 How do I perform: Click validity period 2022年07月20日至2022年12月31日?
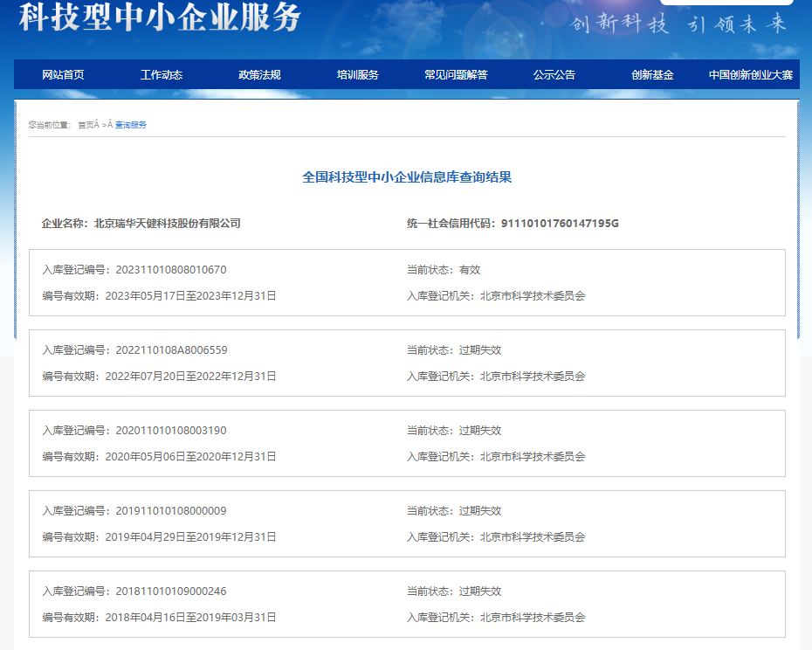click(190, 377)
